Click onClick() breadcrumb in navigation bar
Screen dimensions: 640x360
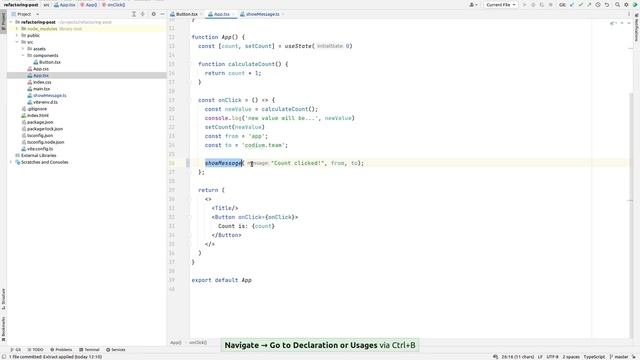[113, 5]
